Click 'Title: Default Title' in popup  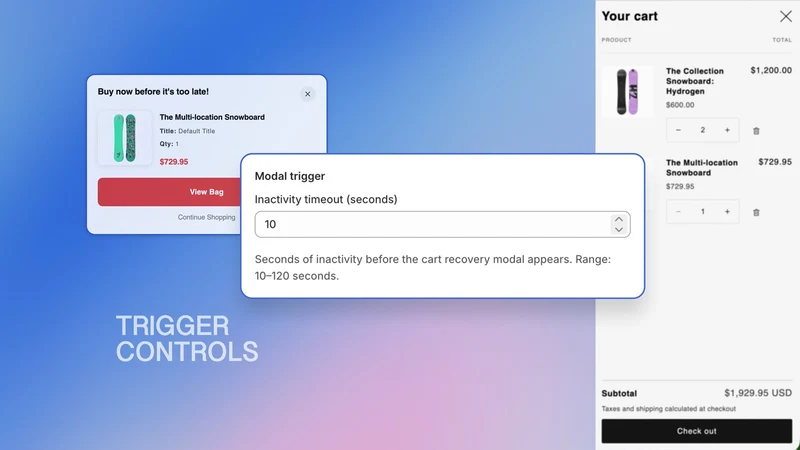coord(187,131)
